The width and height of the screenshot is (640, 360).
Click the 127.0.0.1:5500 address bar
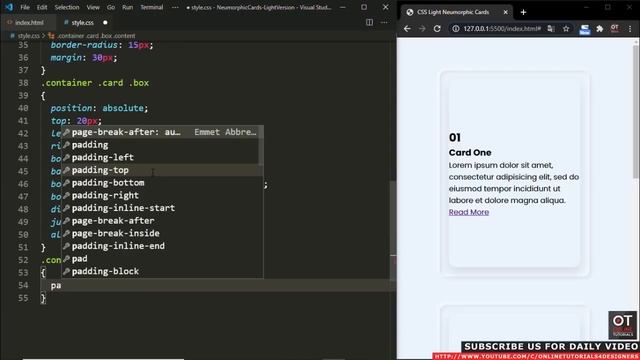[502, 29]
